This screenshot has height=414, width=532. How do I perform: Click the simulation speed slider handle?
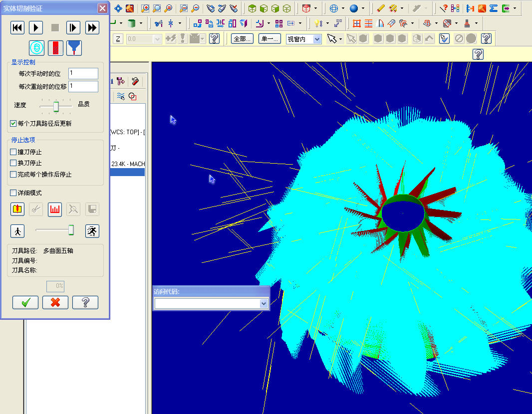(x=71, y=230)
